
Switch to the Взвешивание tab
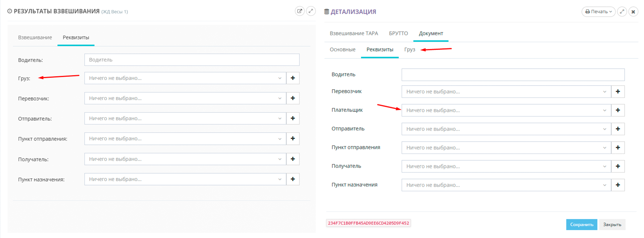[35, 37]
